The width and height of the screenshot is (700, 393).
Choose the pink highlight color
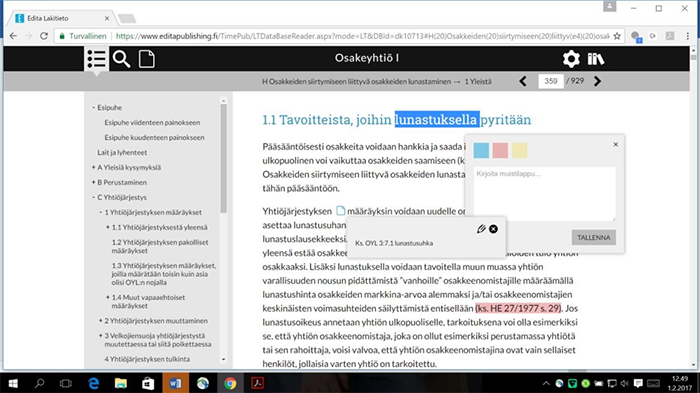pyautogui.click(x=500, y=151)
